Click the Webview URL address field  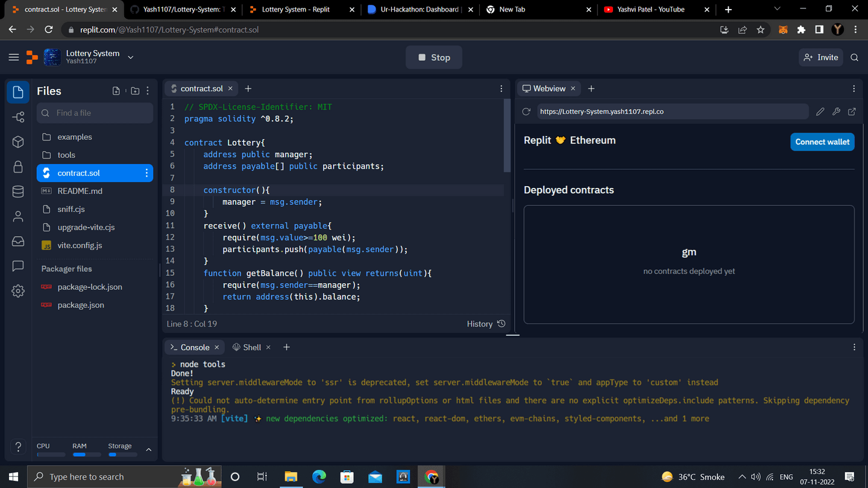pyautogui.click(x=672, y=111)
